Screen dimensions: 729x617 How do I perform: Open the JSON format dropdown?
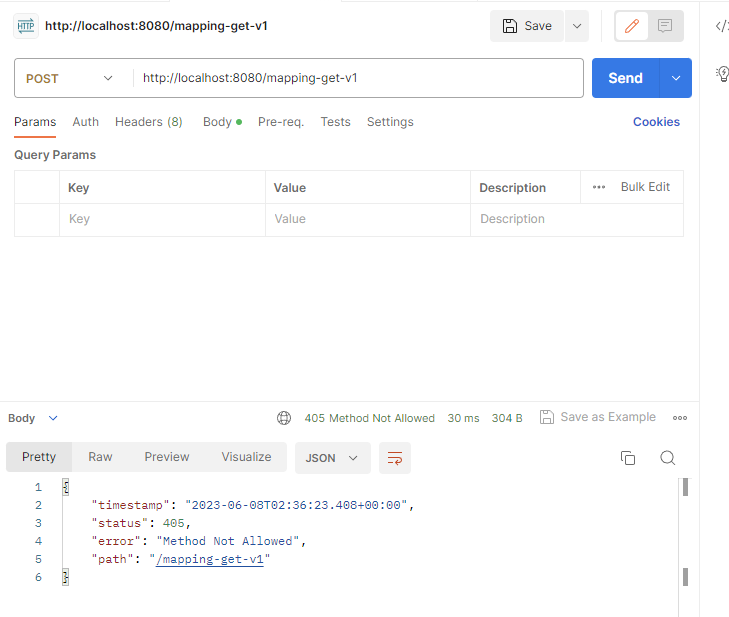click(x=333, y=458)
